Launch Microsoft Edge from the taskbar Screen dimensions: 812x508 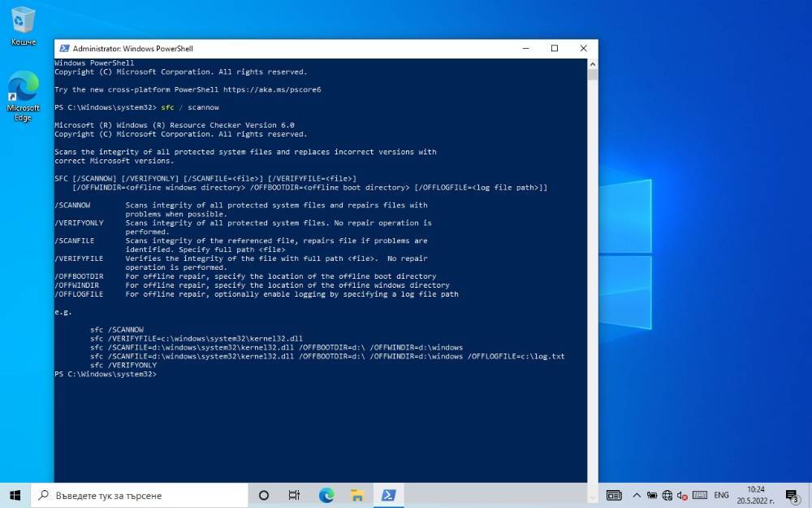tap(326, 496)
